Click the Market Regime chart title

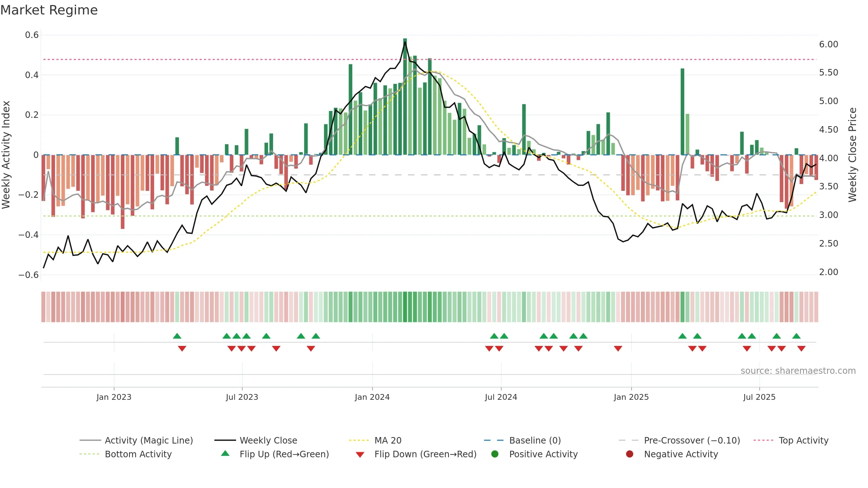[x=49, y=10]
